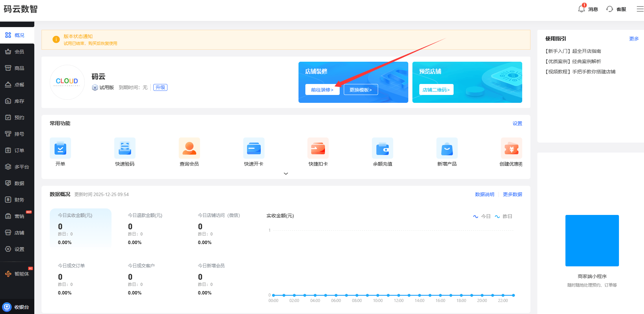Screen dimensions: 644x314
Task: Expand the 常用功能 panel with chevron
Action: pos(286,174)
